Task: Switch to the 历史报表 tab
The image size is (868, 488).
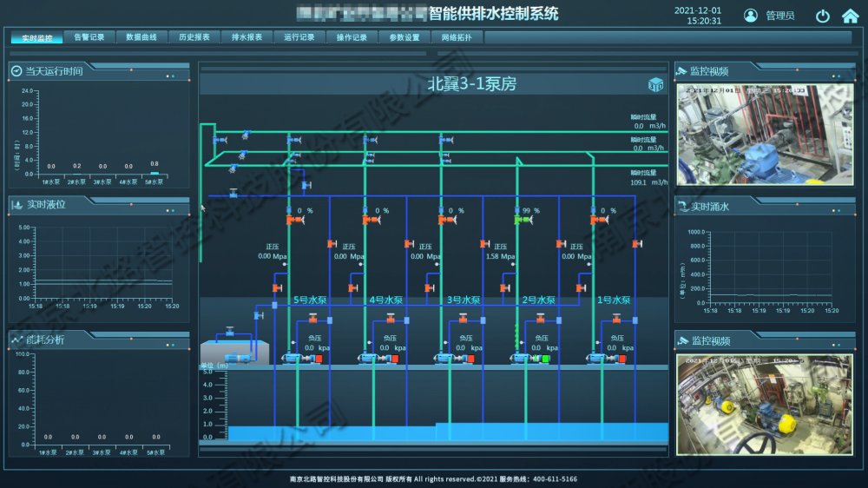Action: tap(194, 37)
